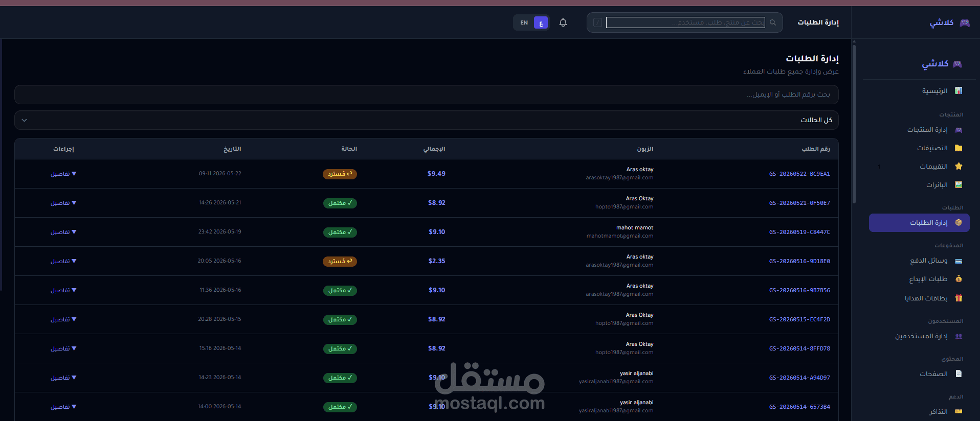
Task: Select the Arabic ع language toggle
Action: coord(541,22)
